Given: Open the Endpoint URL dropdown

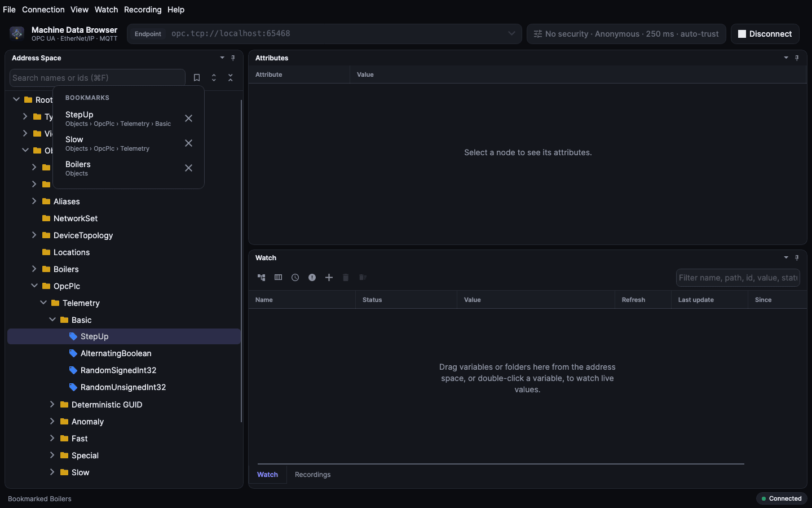Looking at the screenshot, I should [x=511, y=33].
